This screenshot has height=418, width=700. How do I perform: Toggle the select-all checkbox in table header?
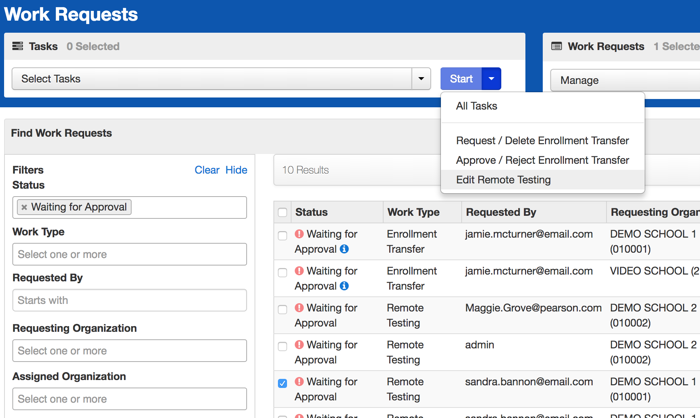tap(283, 212)
